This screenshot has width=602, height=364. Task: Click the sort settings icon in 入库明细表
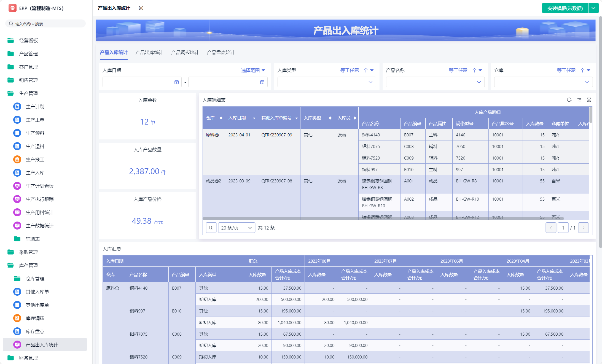point(579,100)
